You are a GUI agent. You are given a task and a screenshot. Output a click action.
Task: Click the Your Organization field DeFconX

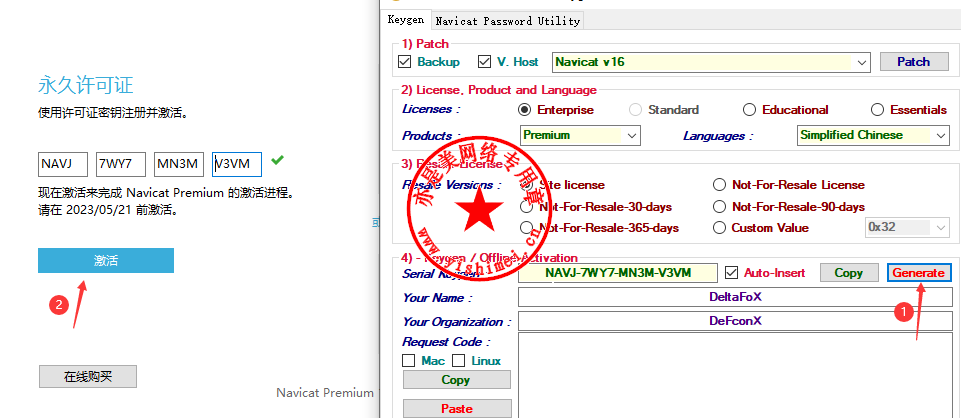click(735, 321)
